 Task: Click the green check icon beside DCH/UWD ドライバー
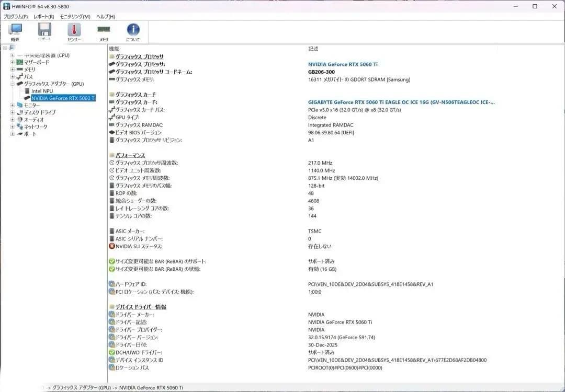tap(112, 352)
